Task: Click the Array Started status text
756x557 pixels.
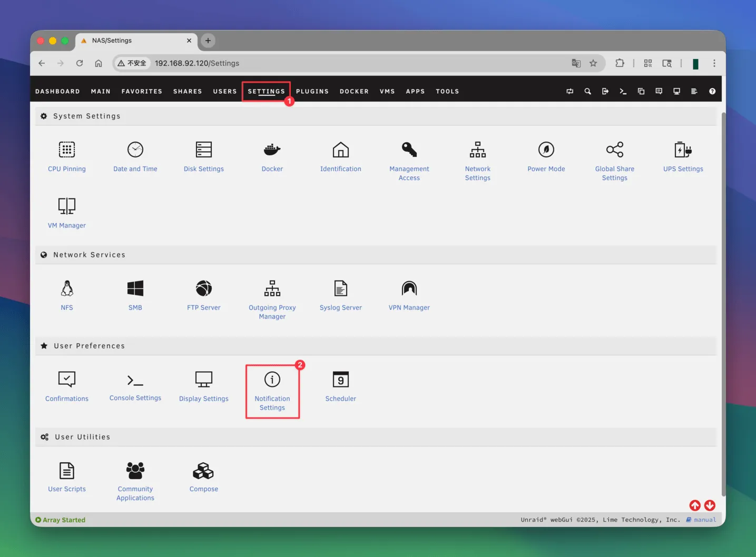Action: point(64,520)
